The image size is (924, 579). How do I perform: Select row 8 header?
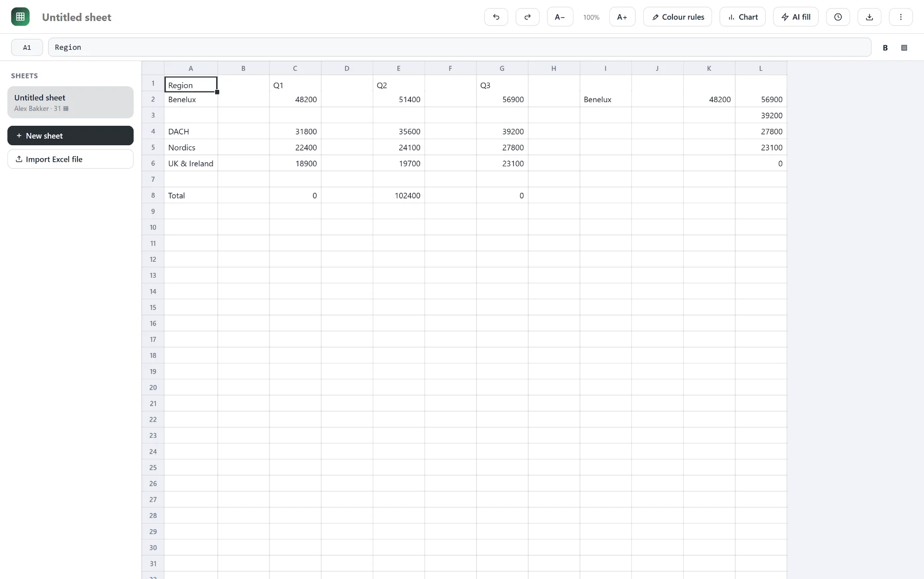[x=153, y=195]
